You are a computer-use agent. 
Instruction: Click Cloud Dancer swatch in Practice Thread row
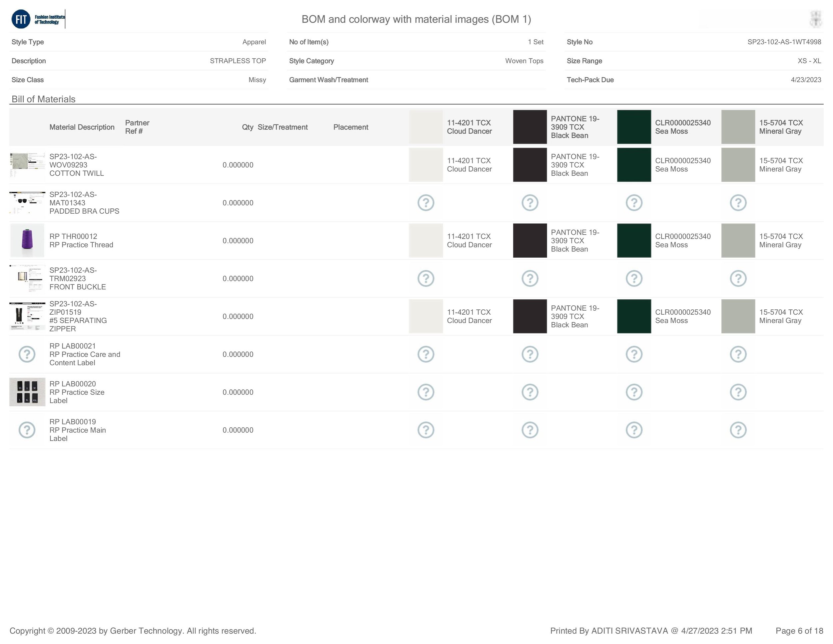(x=425, y=240)
